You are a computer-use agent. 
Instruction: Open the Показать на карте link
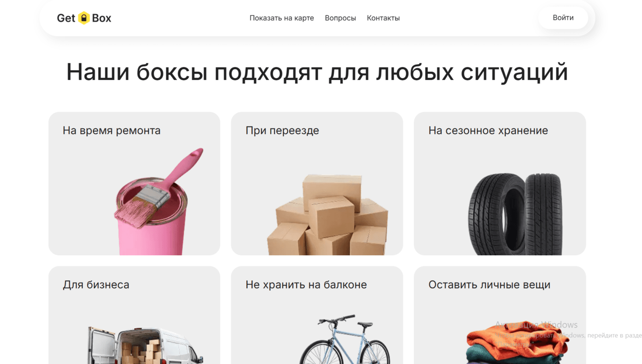point(282,18)
